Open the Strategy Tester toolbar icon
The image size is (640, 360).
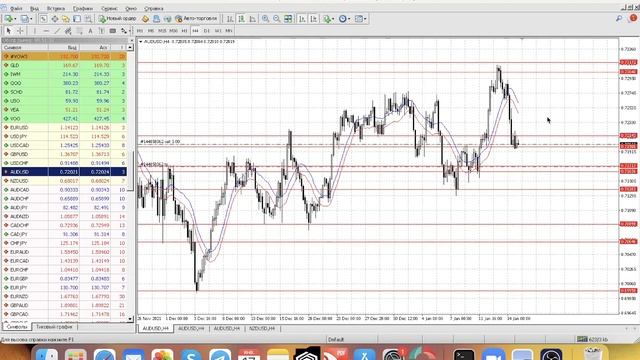88,19
